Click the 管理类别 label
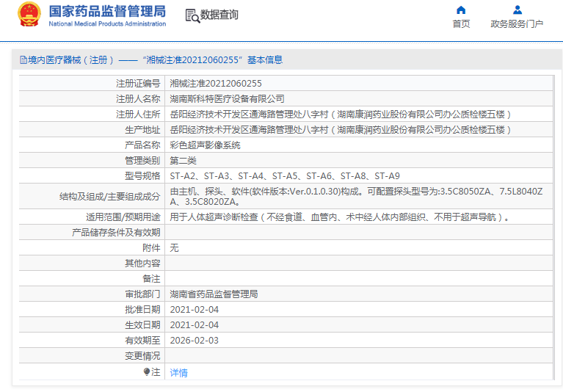Image resolution: width=563 pixels, height=392 pixels. pos(142,161)
